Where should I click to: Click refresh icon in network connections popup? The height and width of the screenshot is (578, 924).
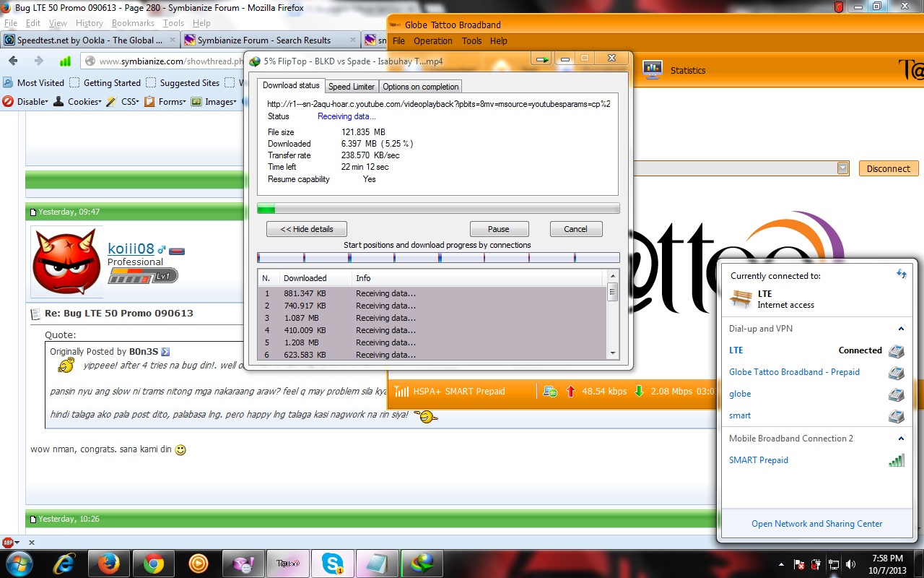[902, 274]
